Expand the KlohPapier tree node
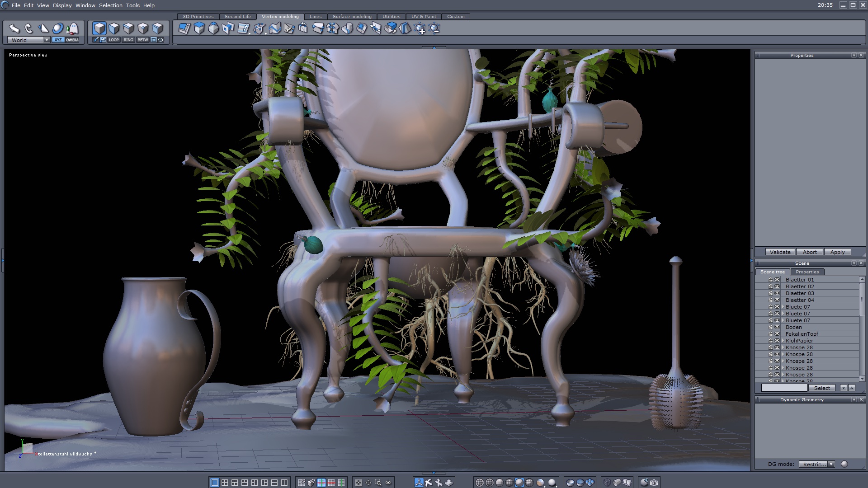Viewport: 868px width, 488px height. (x=783, y=341)
